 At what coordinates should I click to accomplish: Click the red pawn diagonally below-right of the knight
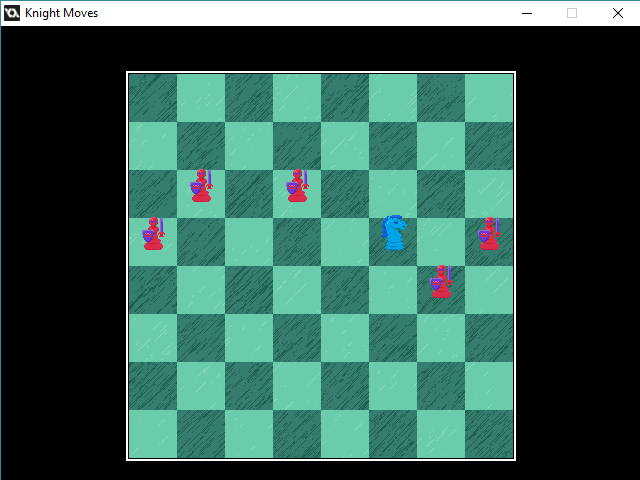coord(441,282)
